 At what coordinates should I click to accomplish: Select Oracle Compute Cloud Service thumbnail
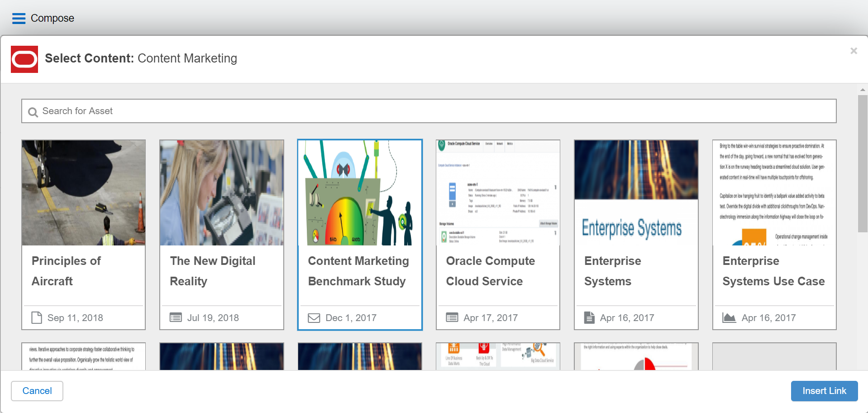point(498,193)
